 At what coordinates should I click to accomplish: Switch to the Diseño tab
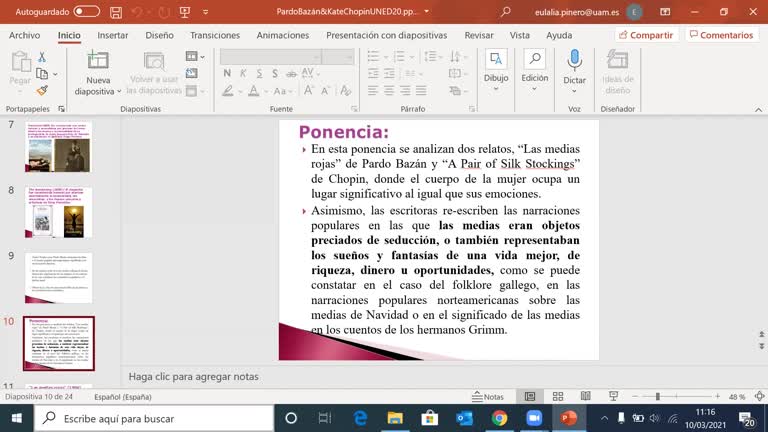point(159,35)
